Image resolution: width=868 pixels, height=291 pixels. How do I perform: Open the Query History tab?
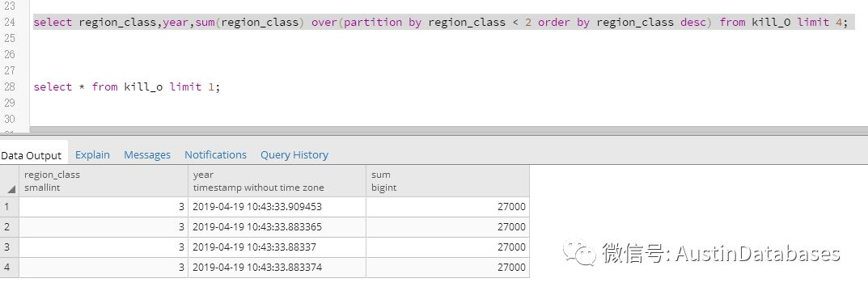(294, 155)
